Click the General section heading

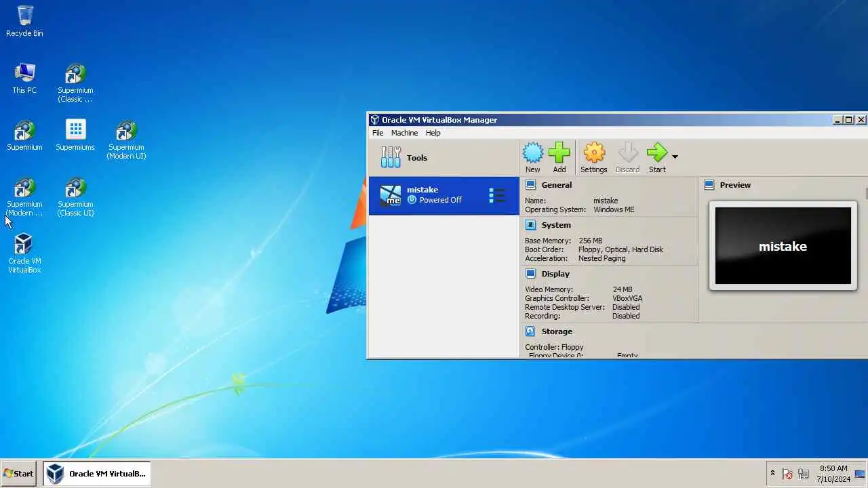[557, 185]
